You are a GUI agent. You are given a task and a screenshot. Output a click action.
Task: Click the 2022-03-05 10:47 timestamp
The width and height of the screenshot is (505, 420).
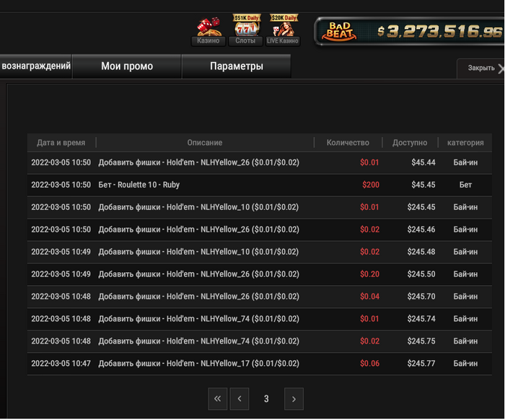61,364
